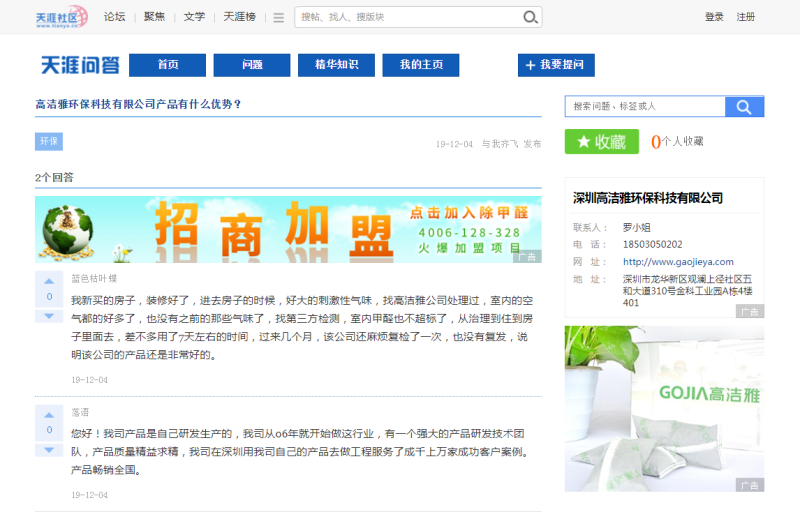Click the magnifier icon in top search box
Viewport: 800px width, 512px height.
pos(531,17)
